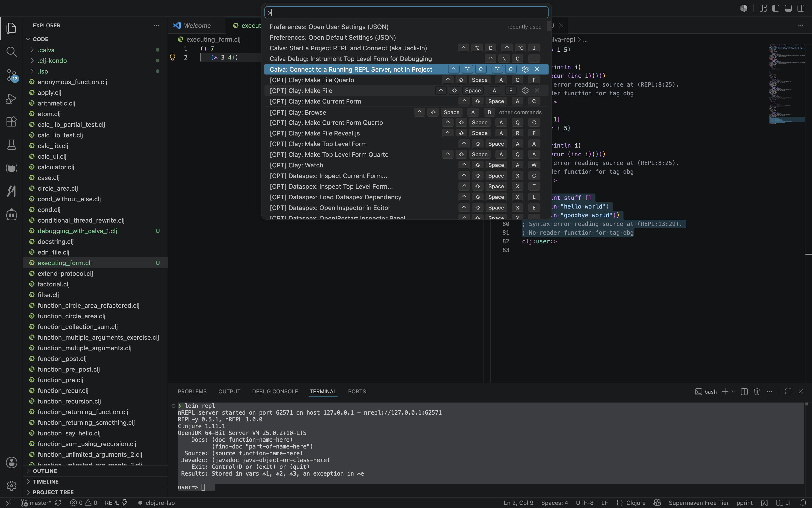
Task: Remove Calva Connect command from recently used
Action: point(537,69)
